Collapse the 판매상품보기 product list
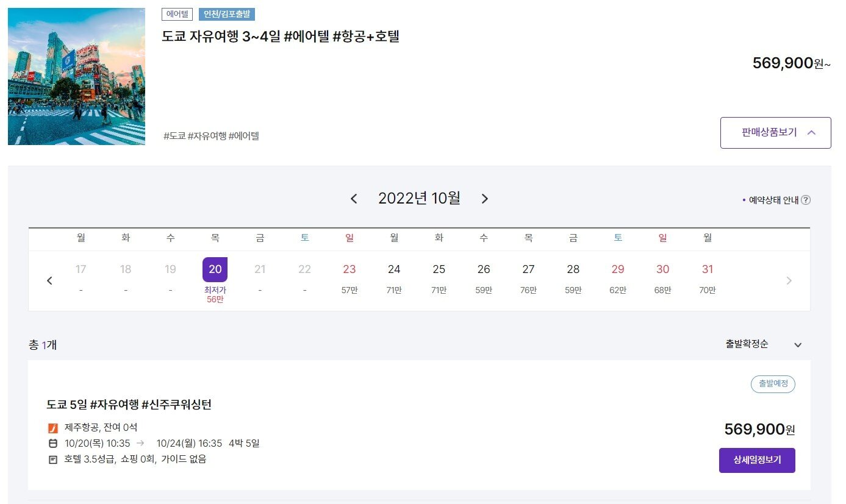The height and width of the screenshot is (504, 846). 775,133
